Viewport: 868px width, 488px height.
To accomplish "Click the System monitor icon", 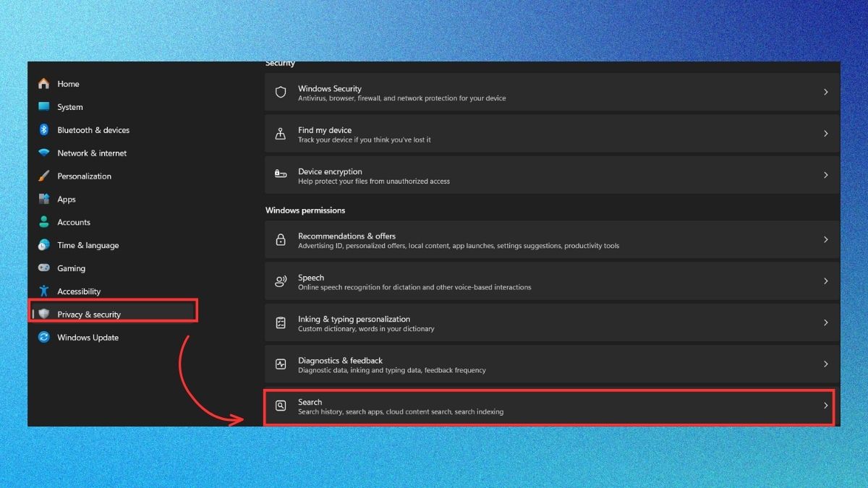I will click(44, 107).
